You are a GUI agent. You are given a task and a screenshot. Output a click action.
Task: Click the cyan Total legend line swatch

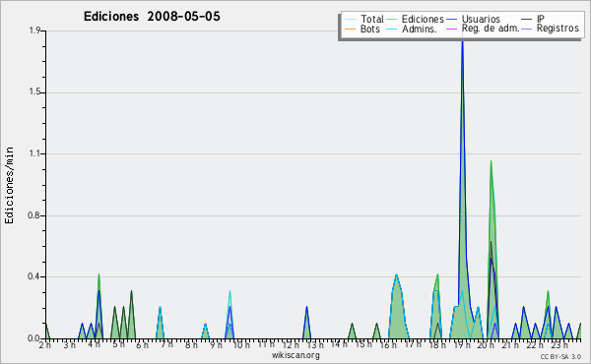[x=350, y=20]
